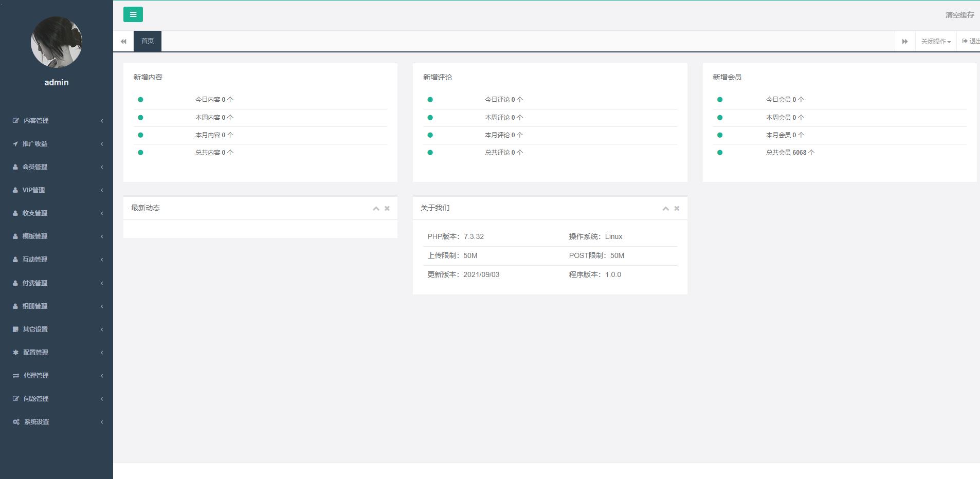The height and width of the screenshot is (479, 980).
Task: Click the 推广收益 paper plane icon
Action: click(15, 144)
